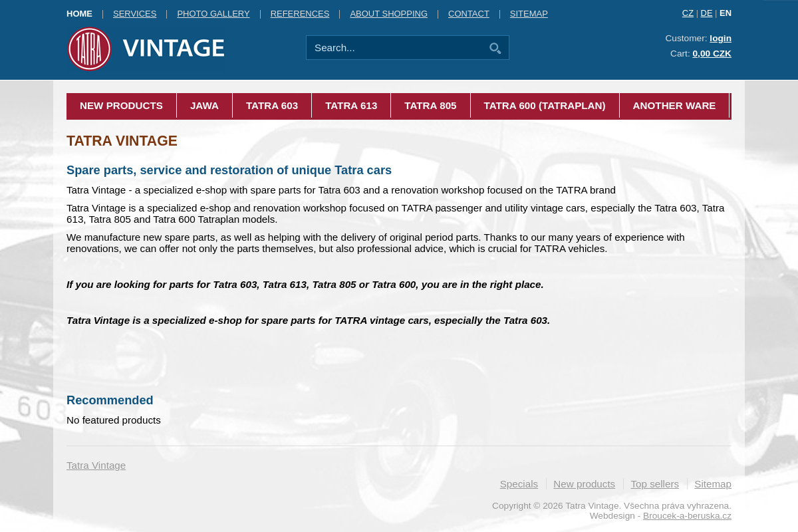Open Specials in the footer
This screenshot has width=798, height=532.
[519, 484]
